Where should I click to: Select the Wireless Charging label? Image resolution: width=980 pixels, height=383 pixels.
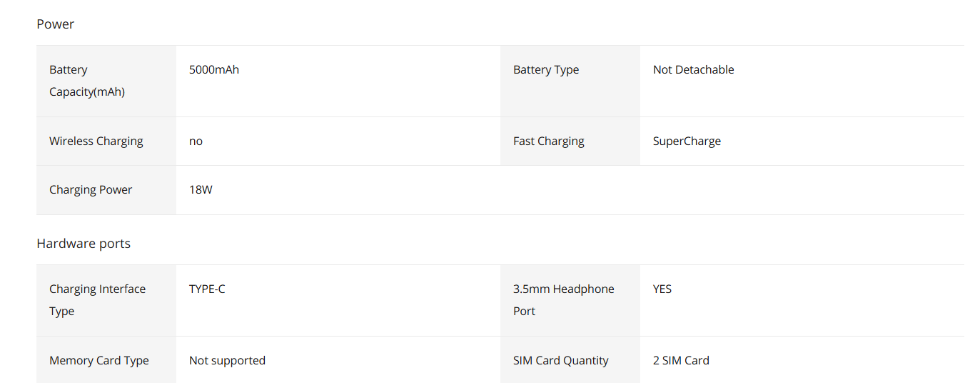pos(96,141)
